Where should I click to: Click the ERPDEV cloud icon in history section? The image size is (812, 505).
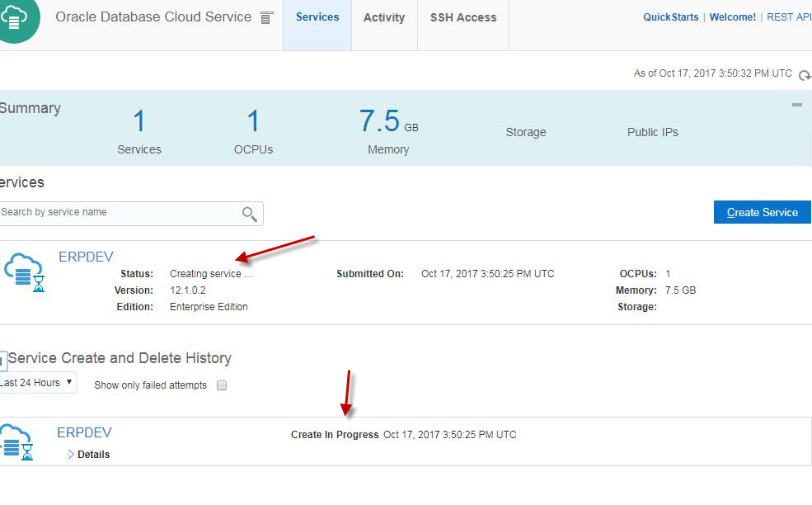[17, 441]
